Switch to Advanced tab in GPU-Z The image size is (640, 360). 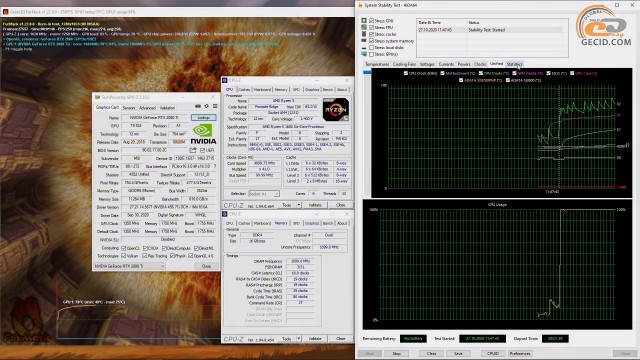point(147,108)
